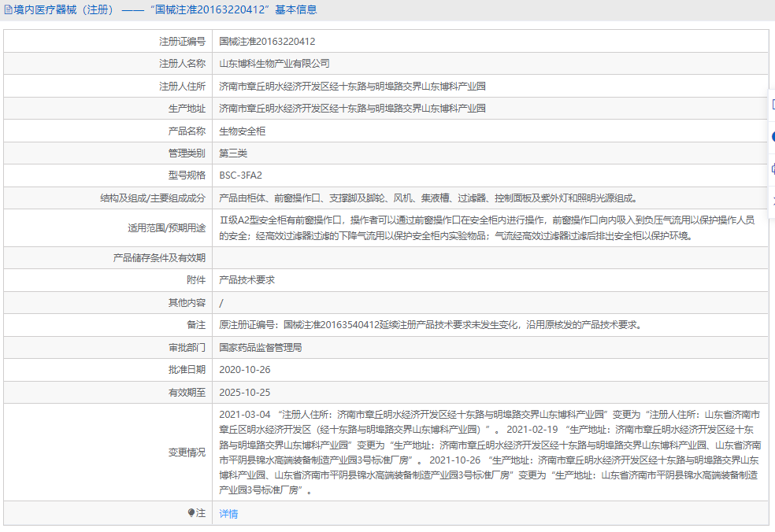The image size is (775, 532).
Task: Click the 管理类别 value 第三类
Action: click(234, 153)
